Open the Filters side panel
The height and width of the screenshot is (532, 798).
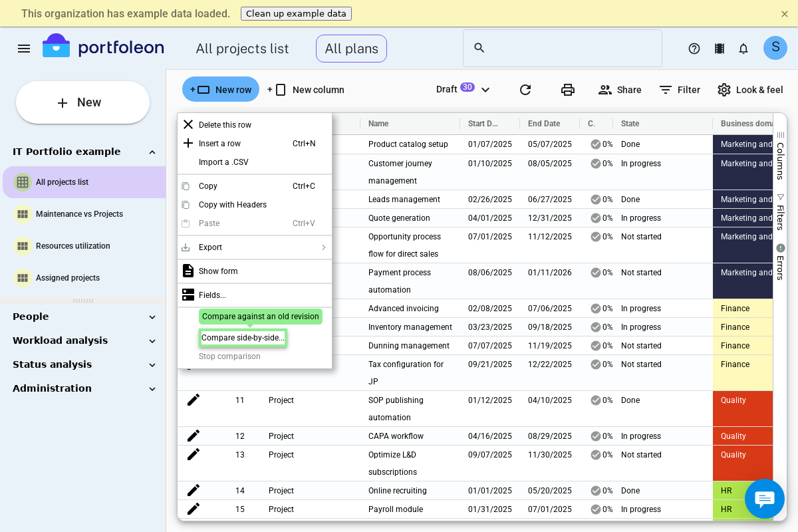click(780, 211)
